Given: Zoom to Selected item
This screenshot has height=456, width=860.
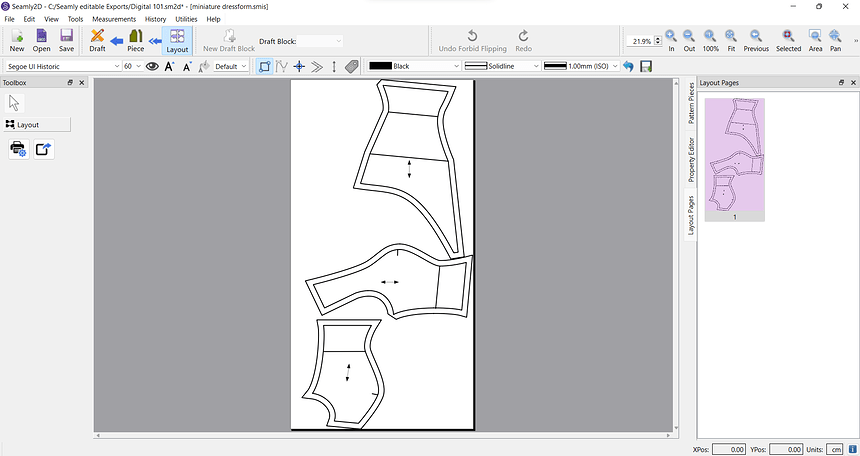Looking at the screenshot, I should 788,41.
